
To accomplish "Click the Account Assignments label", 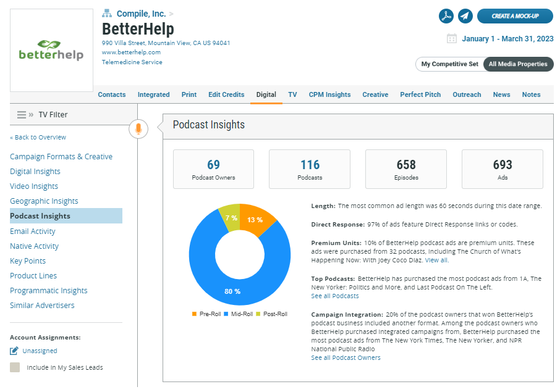I will click(45, 338).
